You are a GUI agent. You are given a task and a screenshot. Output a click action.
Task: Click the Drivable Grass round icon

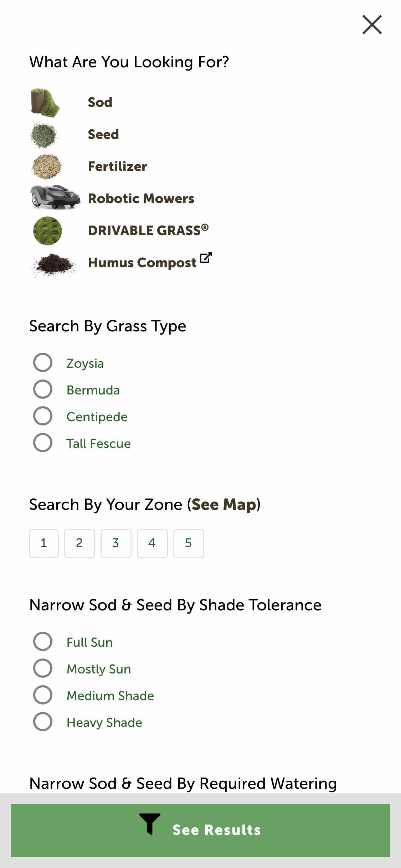[47, 231]
